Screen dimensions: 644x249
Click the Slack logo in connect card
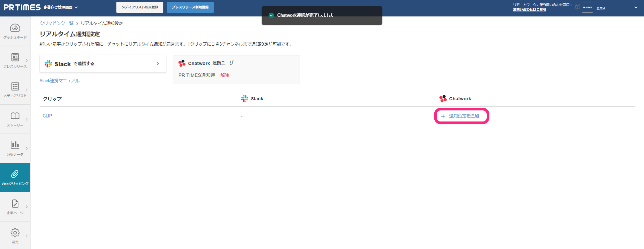tap(48, 64)
